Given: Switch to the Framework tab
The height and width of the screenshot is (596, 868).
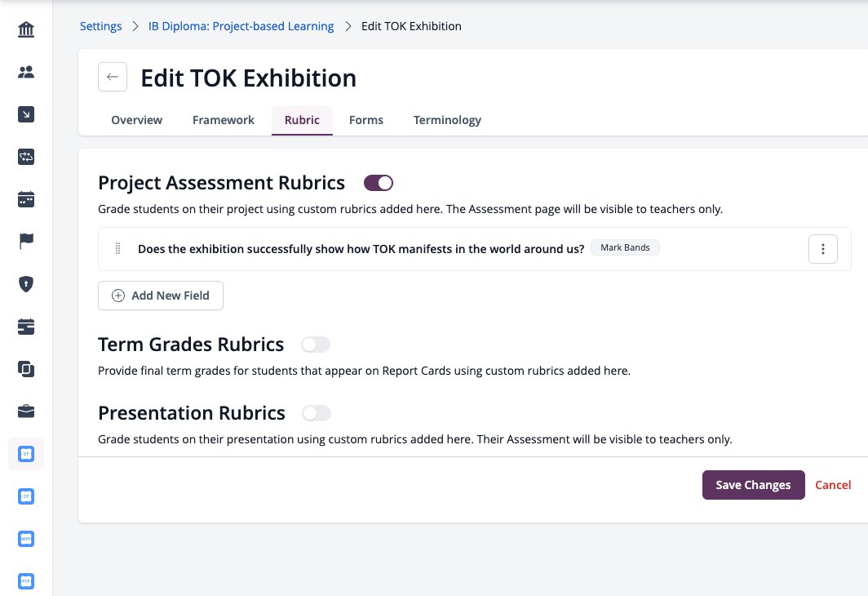Looking at the screenshot, I should click(224, 120).
